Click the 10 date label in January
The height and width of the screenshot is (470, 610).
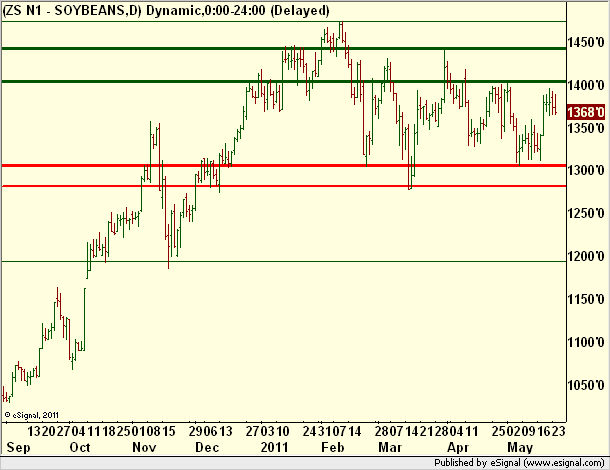click(283, 431)
